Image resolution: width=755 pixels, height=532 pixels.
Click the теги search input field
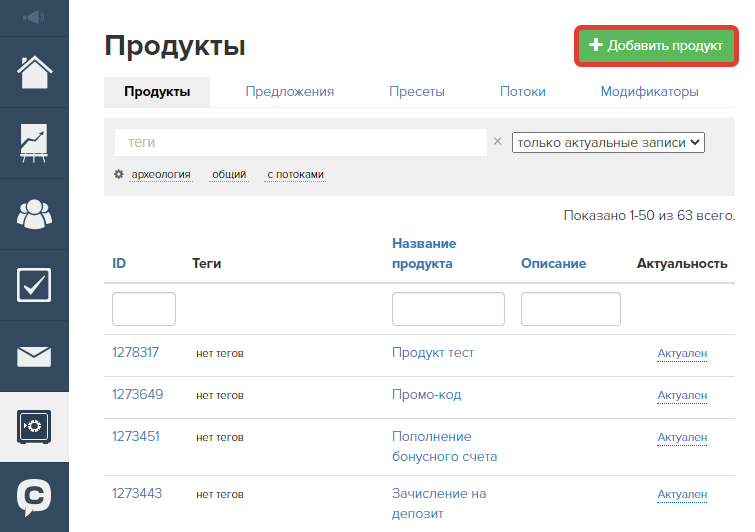(x=298, y=143)
